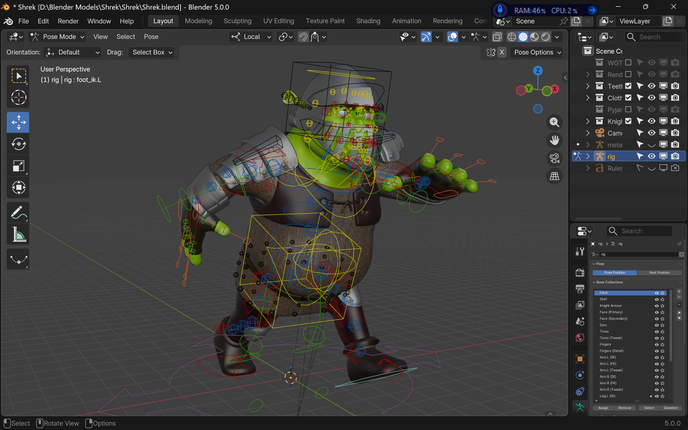
Task: Expand the Cloth collection in outliner
Action: (x=588, y=97)
